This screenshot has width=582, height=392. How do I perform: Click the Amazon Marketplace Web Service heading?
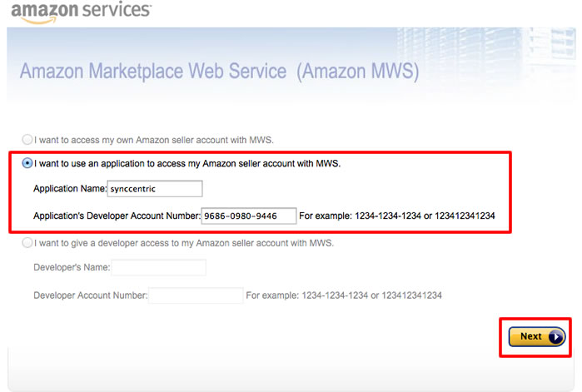pos(219,71)
